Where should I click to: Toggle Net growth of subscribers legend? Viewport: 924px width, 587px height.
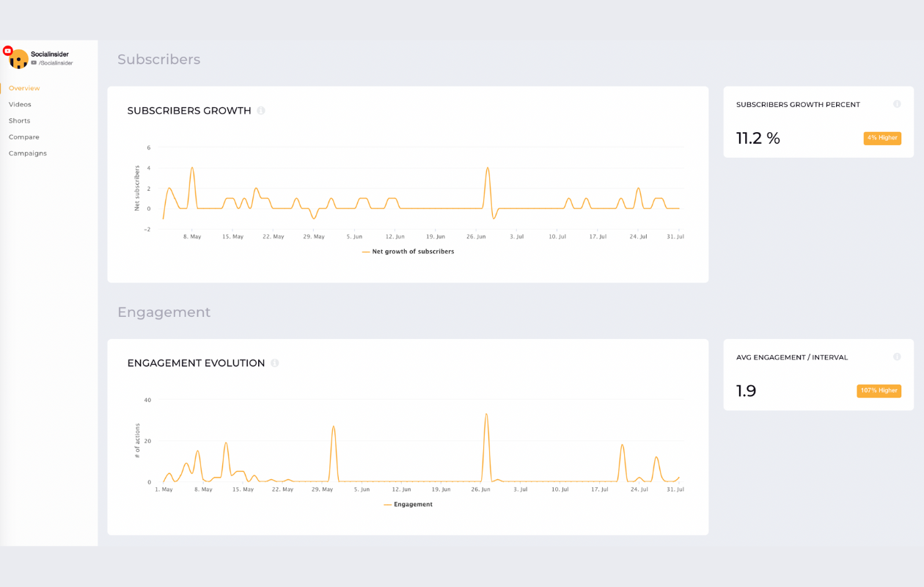click(x=408, y=252)
